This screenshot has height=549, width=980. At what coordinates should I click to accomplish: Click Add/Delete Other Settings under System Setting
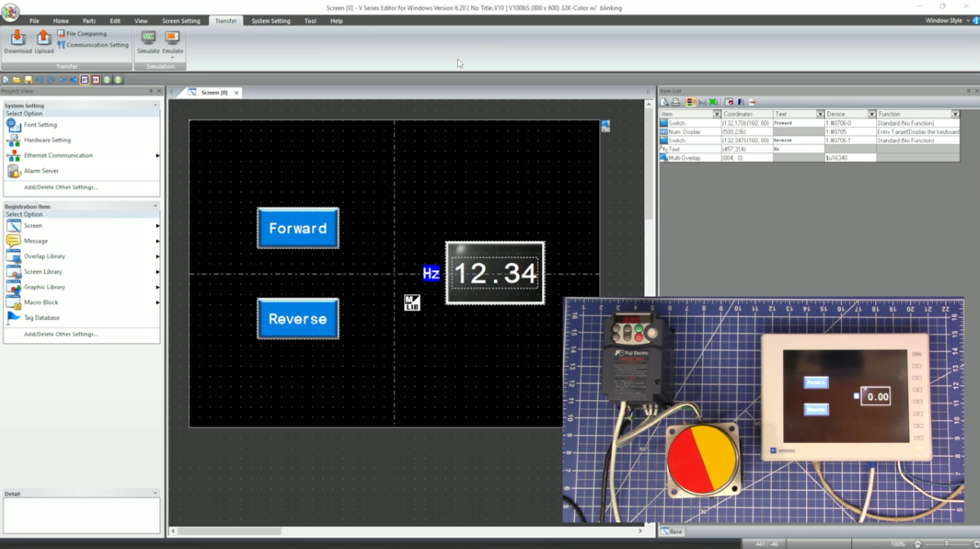(60, 187)
